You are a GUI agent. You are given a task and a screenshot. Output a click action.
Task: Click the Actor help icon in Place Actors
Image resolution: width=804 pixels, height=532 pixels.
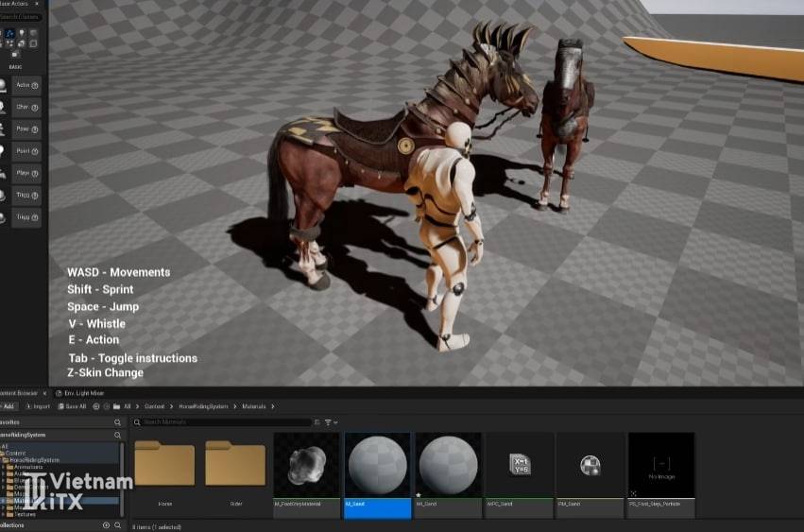[35, 84]
